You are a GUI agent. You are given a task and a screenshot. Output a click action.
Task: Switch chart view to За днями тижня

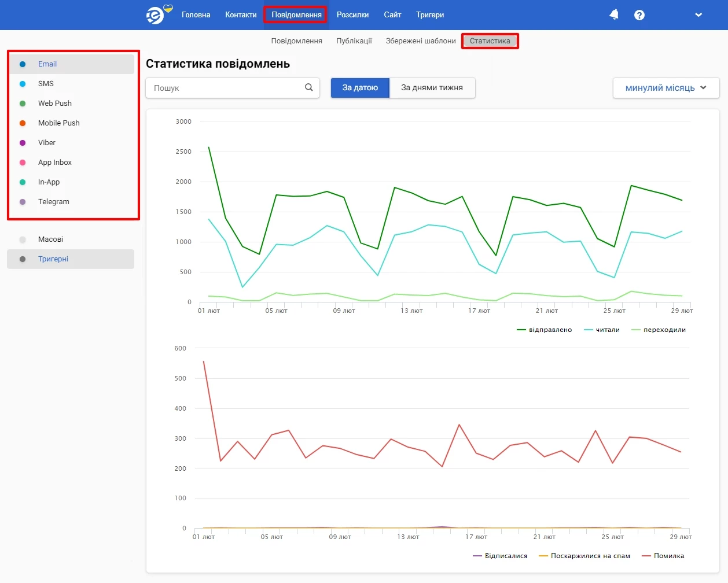(x=432, y=88)
